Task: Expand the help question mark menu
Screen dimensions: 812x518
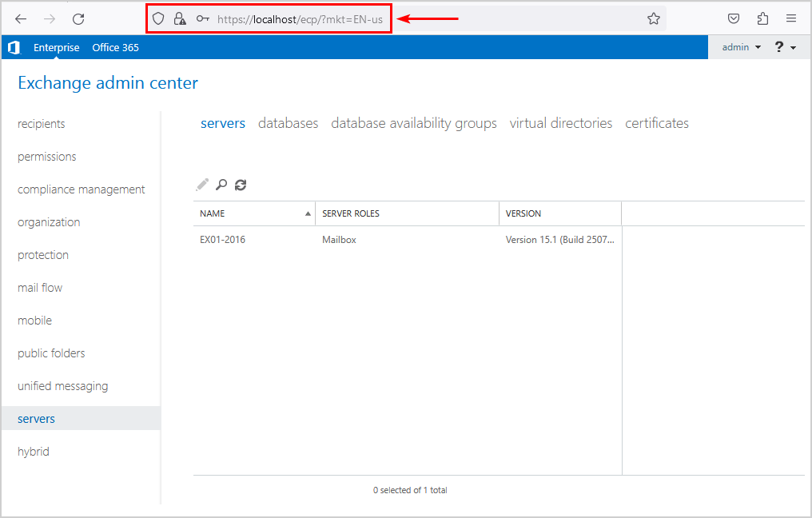Action: 785,48
